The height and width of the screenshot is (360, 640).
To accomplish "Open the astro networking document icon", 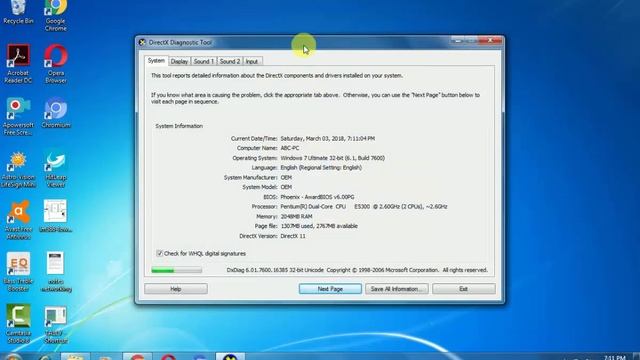I will point(56,271).
